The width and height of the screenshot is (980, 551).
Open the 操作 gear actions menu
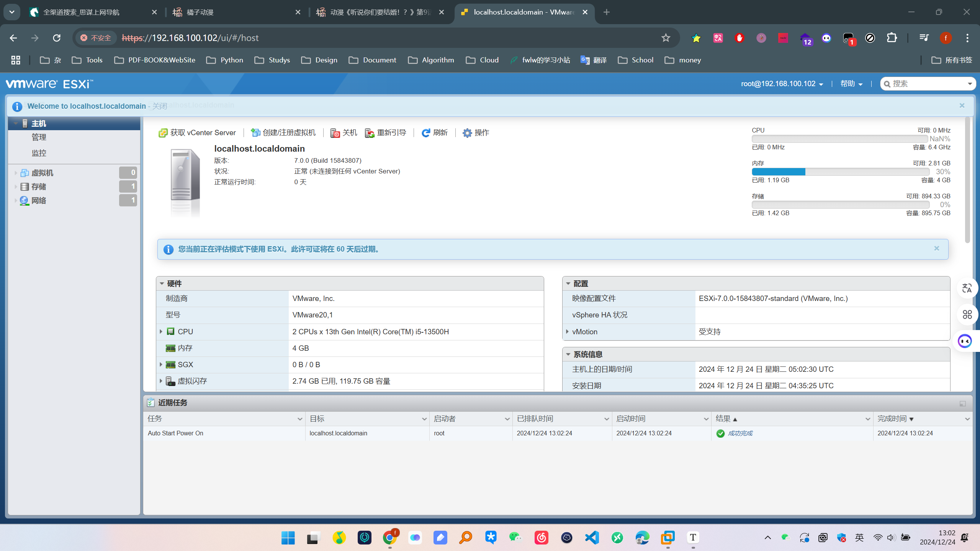[x=476, y=133]
